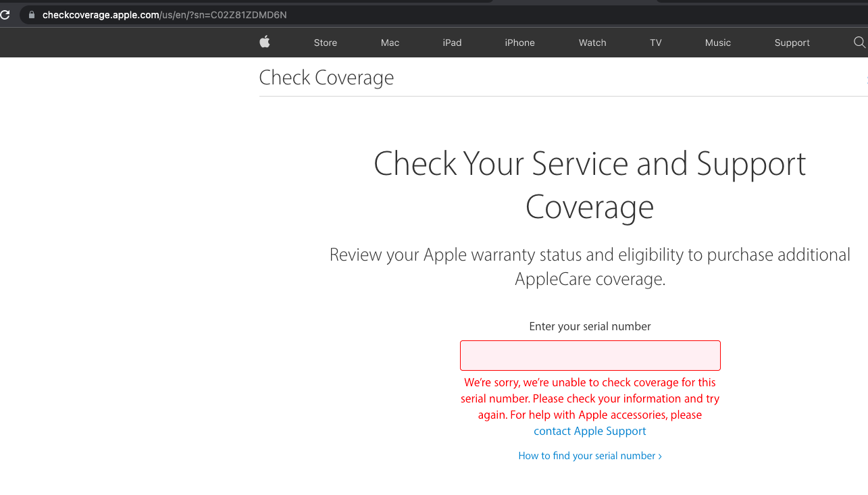Go to the Mac section
This screenshot has width=868, height=495.
(390, 43)
